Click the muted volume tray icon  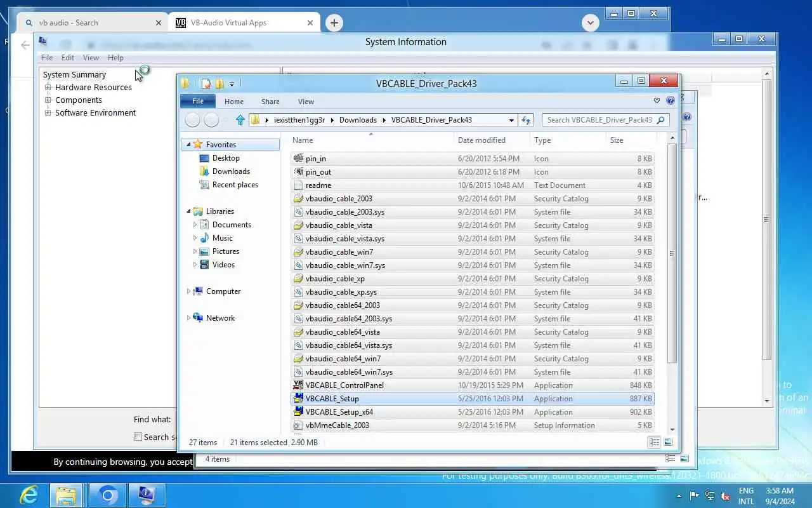point(725,496)
